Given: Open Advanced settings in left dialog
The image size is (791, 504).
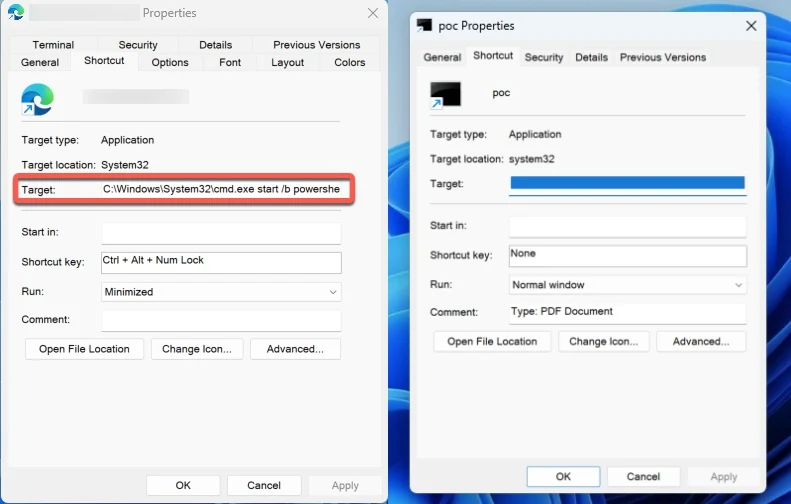Looking at the screenshot, I should (295, 349).
